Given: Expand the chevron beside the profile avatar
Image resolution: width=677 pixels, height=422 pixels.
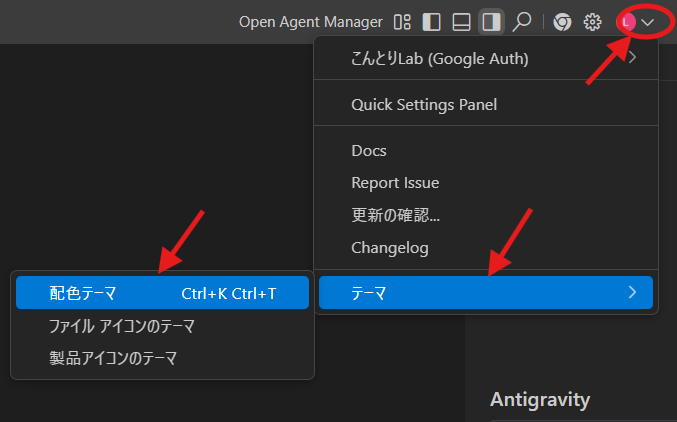Looking at the screenshot, I should [648, 21].
